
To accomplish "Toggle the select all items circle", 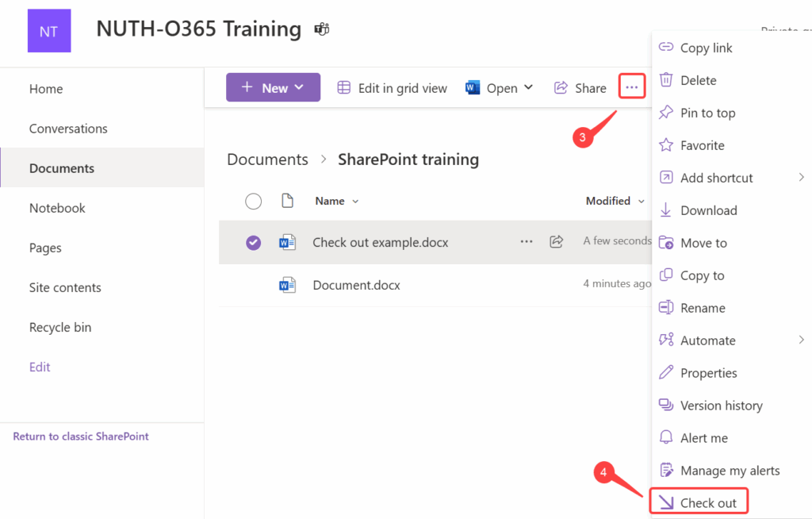I will [x=253, y=201].
